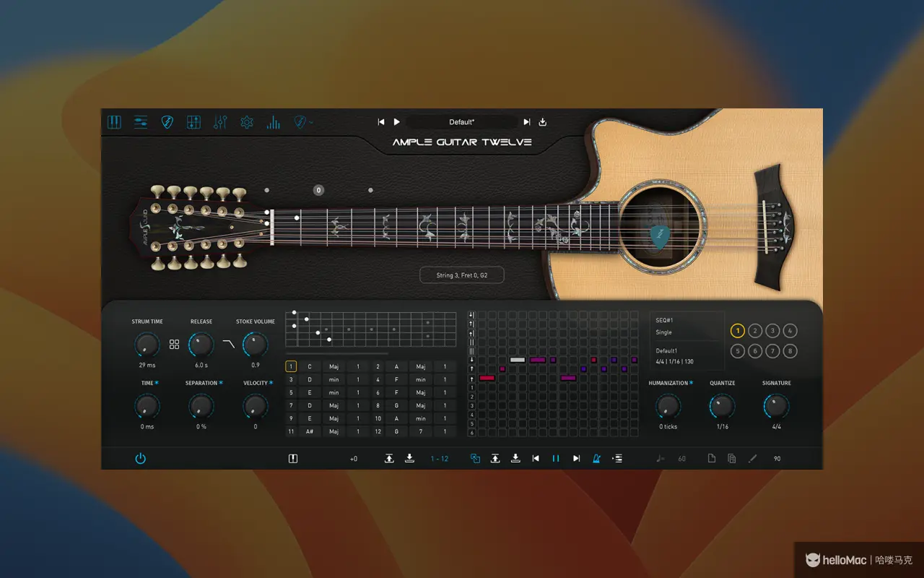Switch to sequence slot 5
This screenshot has width=924, height=578.
[738, 350]
